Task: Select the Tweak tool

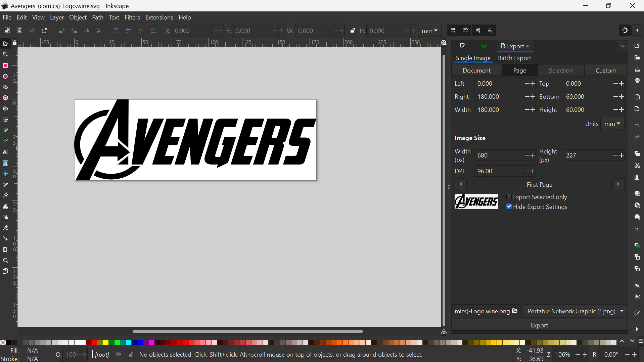Action: point(5,207)
